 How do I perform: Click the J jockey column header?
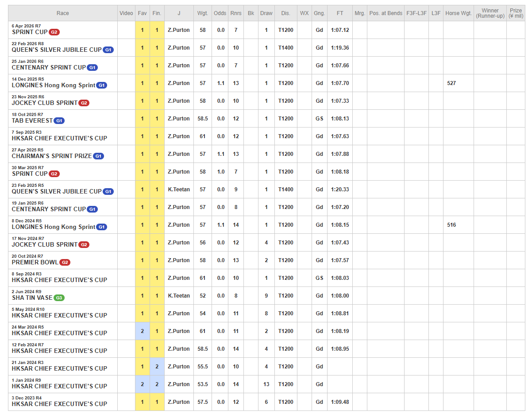[179, 13]
